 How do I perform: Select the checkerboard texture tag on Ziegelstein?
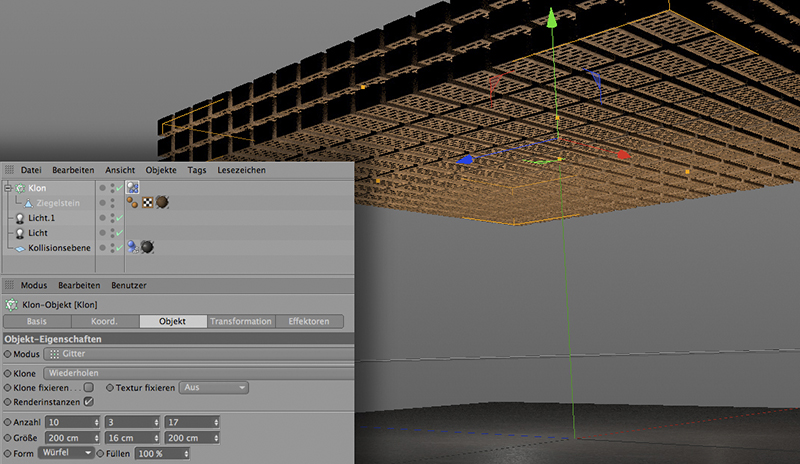tap(146, 203)
